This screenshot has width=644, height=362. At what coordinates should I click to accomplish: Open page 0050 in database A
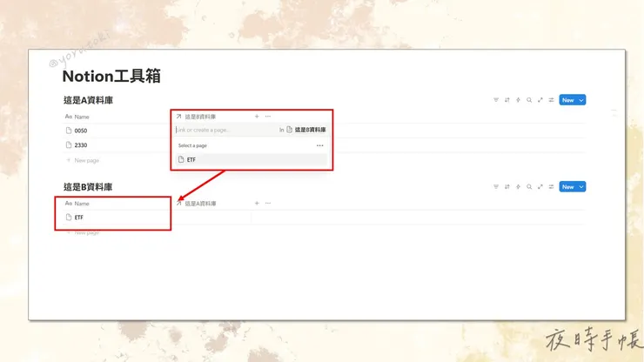80,131
